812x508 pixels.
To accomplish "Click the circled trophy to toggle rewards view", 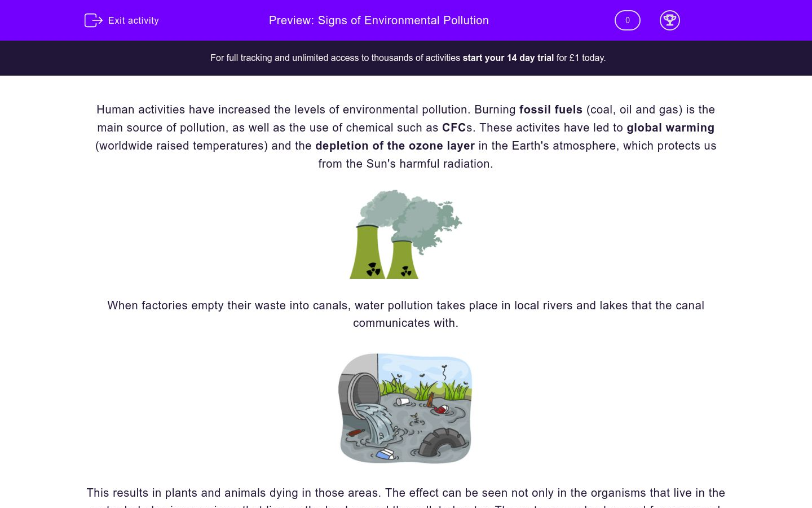I will (670, 20).
